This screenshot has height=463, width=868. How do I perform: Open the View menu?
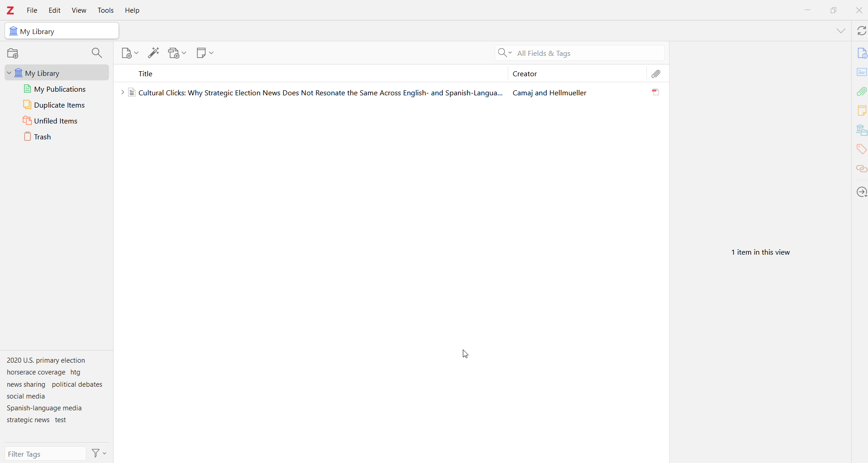click(79, 10)
